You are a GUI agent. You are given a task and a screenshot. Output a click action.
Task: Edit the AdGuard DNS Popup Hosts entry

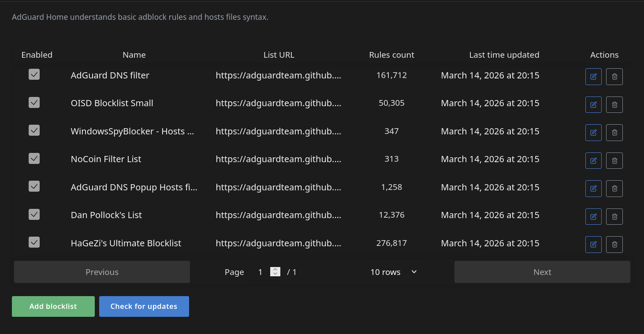tap(593, 189)
